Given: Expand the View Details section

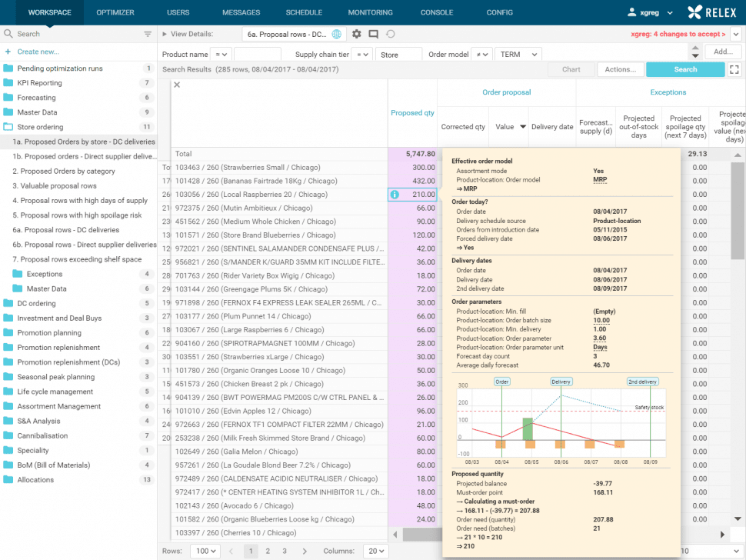Looking at the screenshot, I should coord(163,34).
